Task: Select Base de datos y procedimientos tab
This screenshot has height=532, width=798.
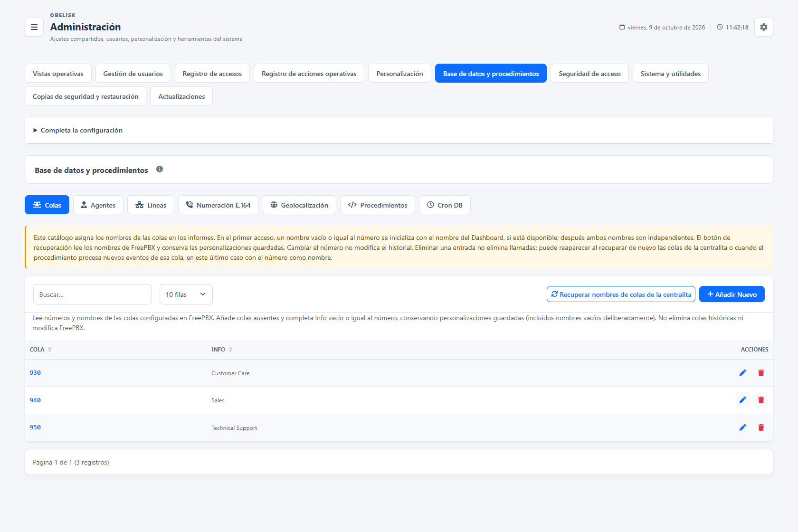Action: point(491,74)
